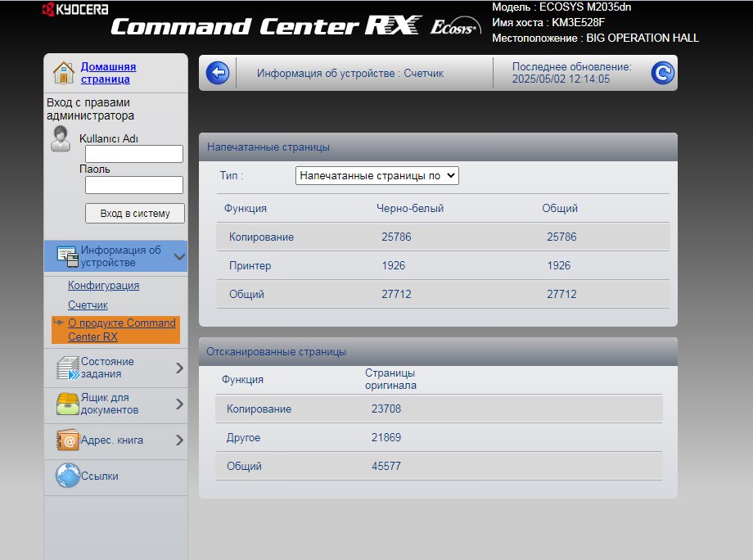Click the device information icon

coord(67,256)
